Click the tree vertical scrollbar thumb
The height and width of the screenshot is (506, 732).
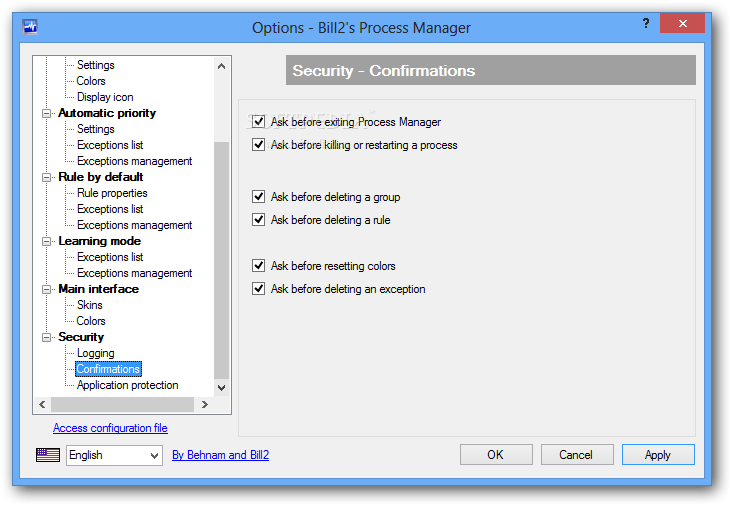tap(221, 260)
